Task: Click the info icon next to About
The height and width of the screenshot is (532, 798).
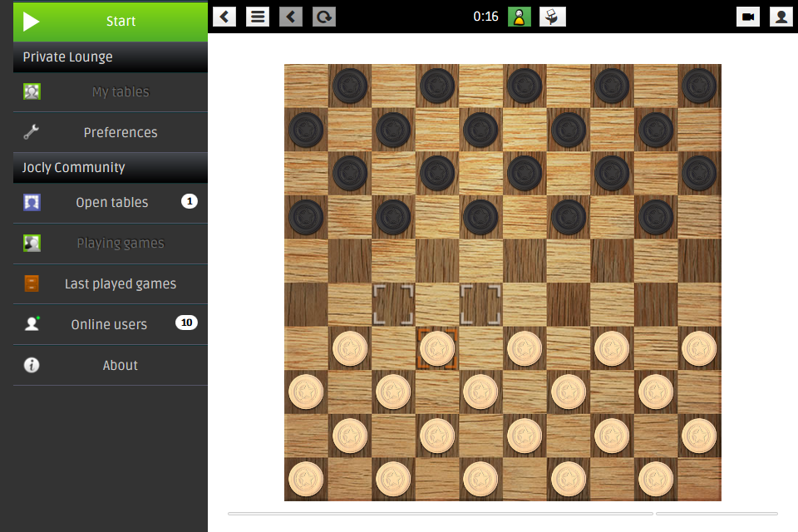Action: pos(32,365)
